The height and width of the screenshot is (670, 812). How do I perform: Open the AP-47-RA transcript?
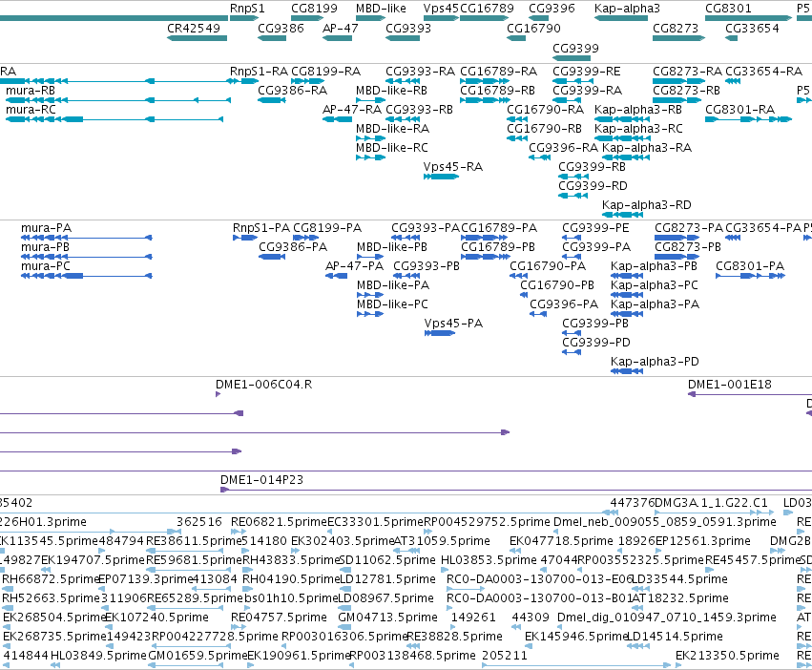[x=337, y=119]
